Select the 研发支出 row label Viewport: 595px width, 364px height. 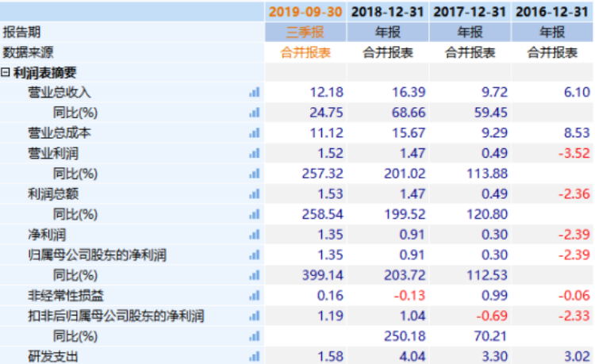click(x=53, y=356)
